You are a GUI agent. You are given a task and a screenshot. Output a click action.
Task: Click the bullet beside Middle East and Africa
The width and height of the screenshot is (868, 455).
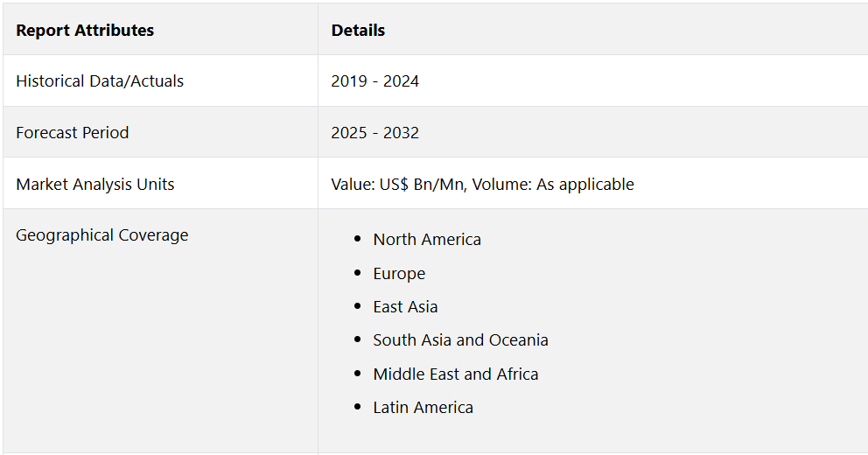pyautogui.click(x=358, y=374)
